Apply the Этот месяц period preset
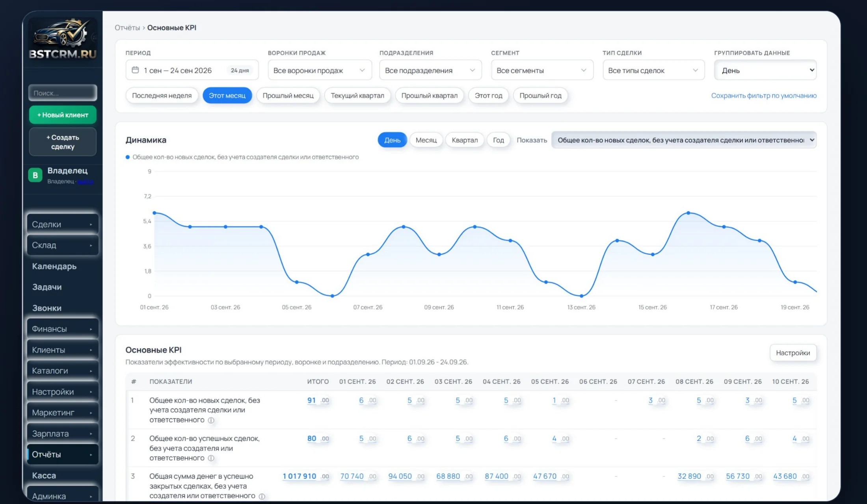The height and width of the screenshot is (504, 867). click(227, 96)
